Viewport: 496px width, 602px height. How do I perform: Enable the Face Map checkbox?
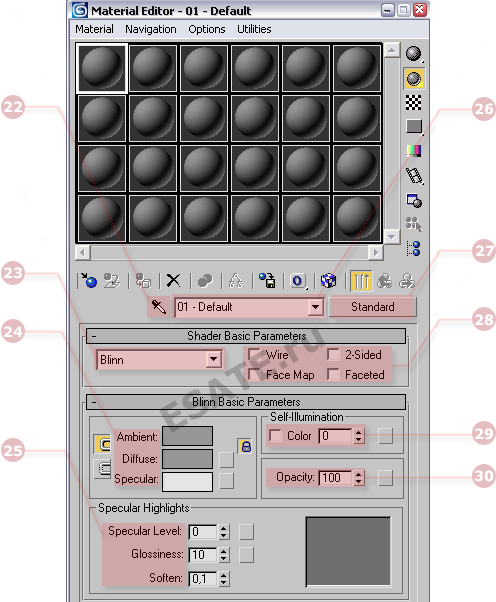255,374
